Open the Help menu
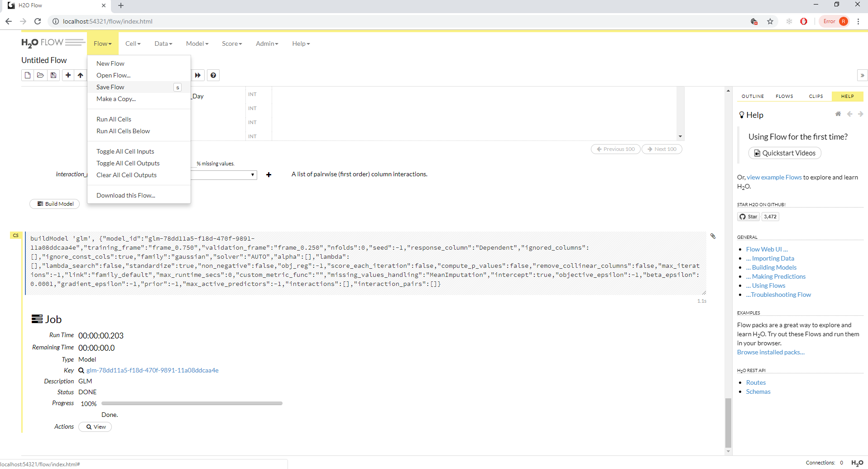Viewport: 868px width, 469px height. tap(301, 44)
